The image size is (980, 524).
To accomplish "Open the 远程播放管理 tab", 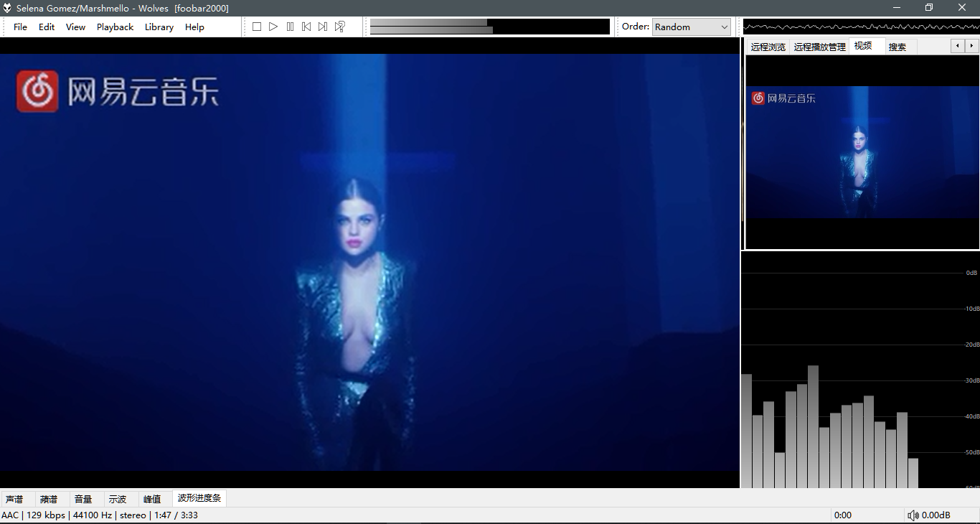I will coord(819,47).
